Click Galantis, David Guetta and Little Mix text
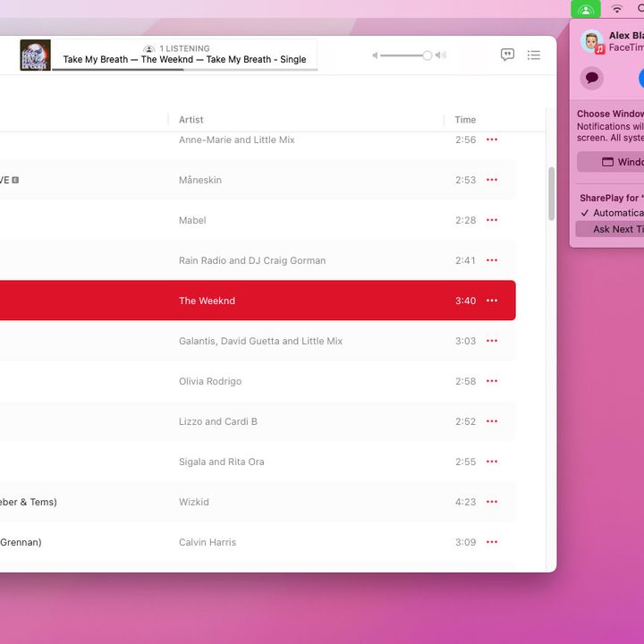The width and height of the screenshot is (644, 644). tap(260, 341)
